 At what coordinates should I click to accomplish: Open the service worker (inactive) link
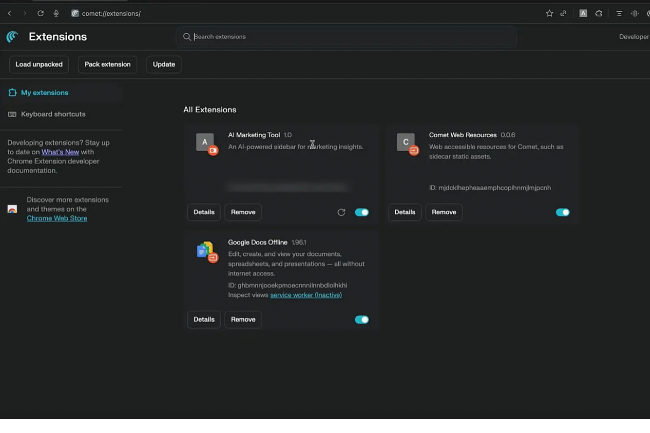(305, 295)
